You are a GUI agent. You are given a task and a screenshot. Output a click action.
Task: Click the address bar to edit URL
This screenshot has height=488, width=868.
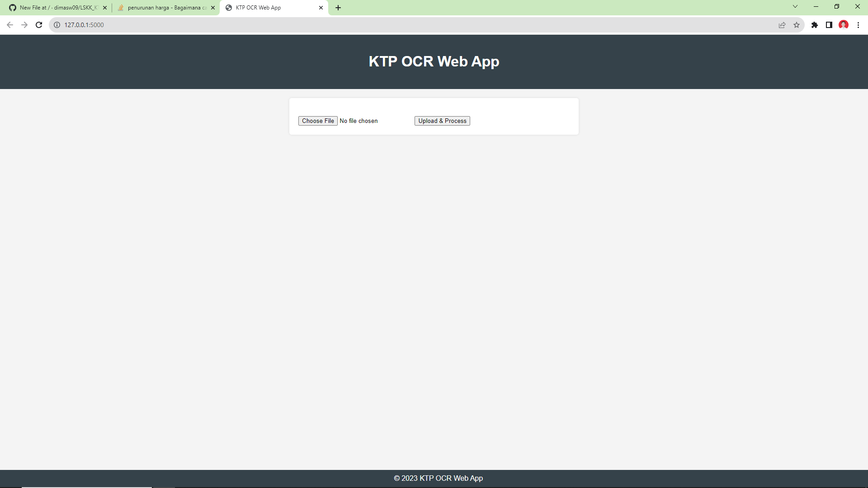point(181,25)
